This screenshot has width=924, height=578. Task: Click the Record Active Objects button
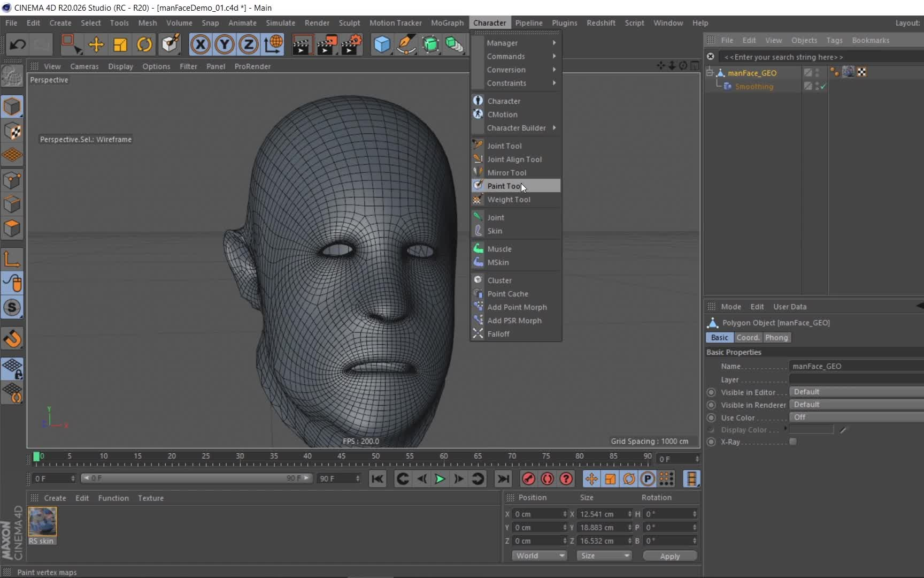coord(528,479)
